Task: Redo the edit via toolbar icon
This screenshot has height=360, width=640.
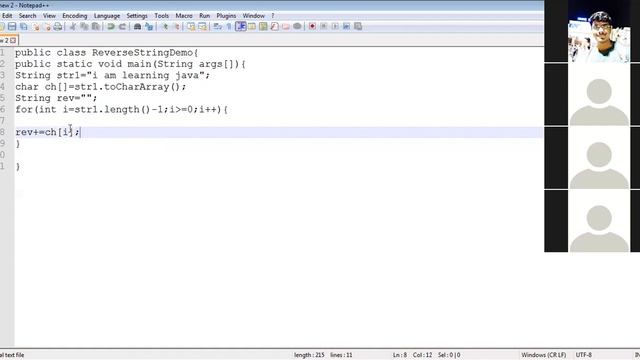Action: coord(122,27)
